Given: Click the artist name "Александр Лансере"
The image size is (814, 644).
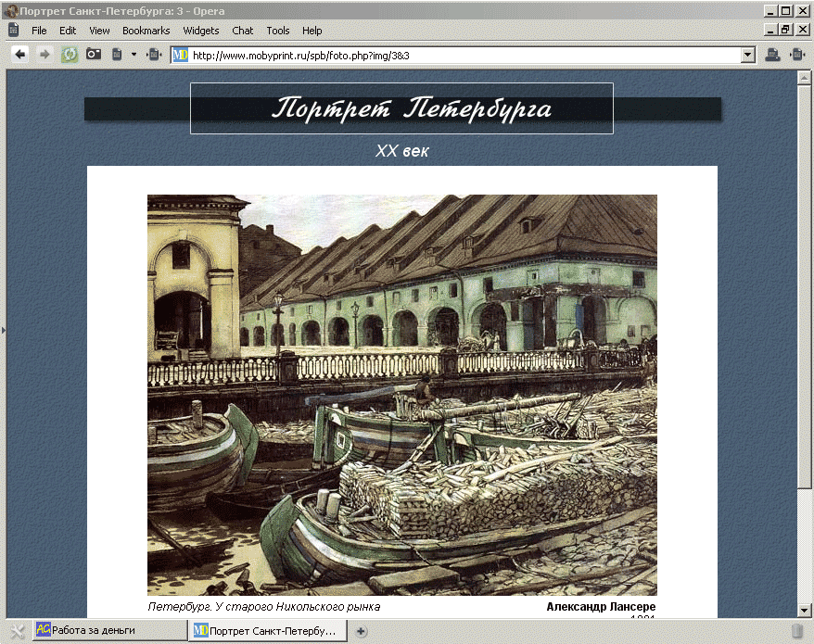Looking at the screenshot, I should (x=601, y=607).
